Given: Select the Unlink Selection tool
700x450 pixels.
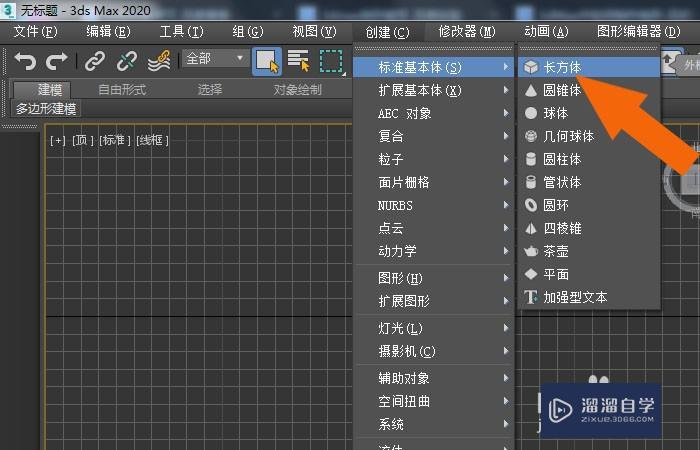Looking at the screenshot, I should 127,61.
